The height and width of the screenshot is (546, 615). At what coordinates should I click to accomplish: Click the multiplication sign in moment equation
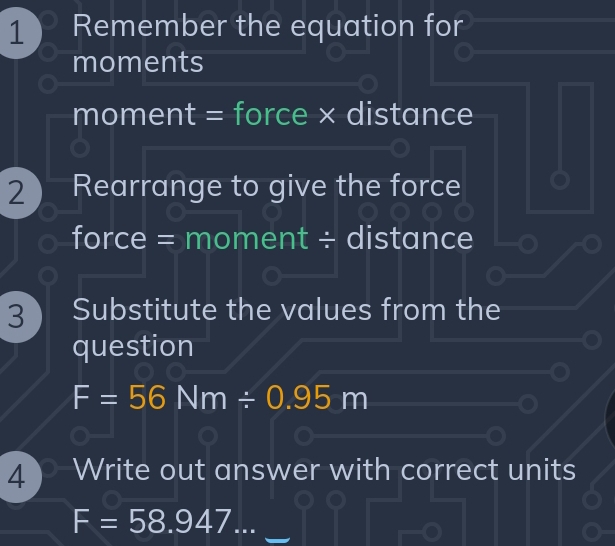(x=327, y=114)
